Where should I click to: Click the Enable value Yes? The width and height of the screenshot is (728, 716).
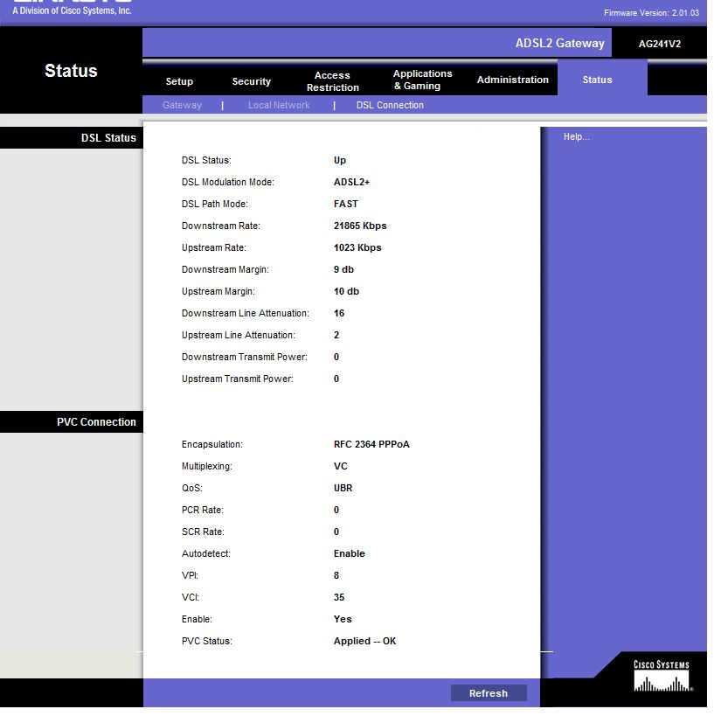click(x=343, y=619)
